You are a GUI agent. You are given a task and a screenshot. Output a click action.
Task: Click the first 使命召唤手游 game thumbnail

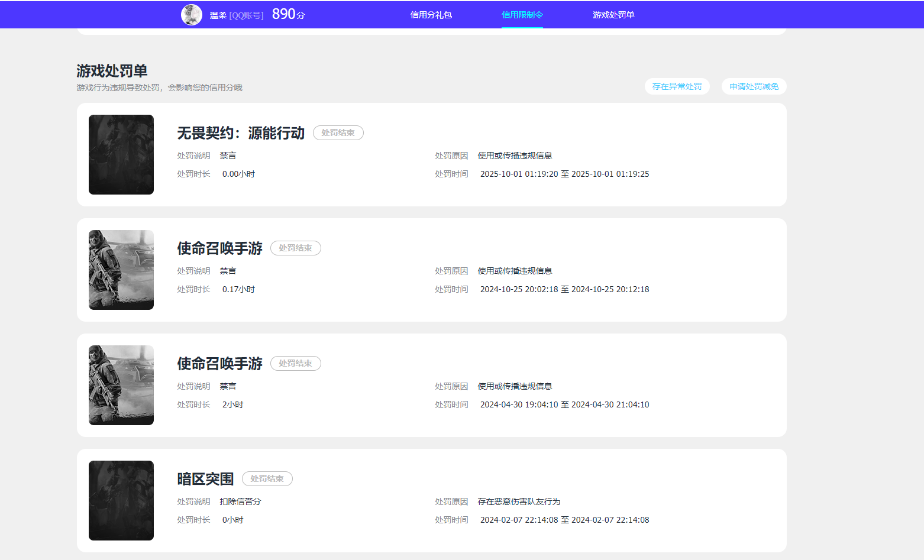tap(121, 270)
